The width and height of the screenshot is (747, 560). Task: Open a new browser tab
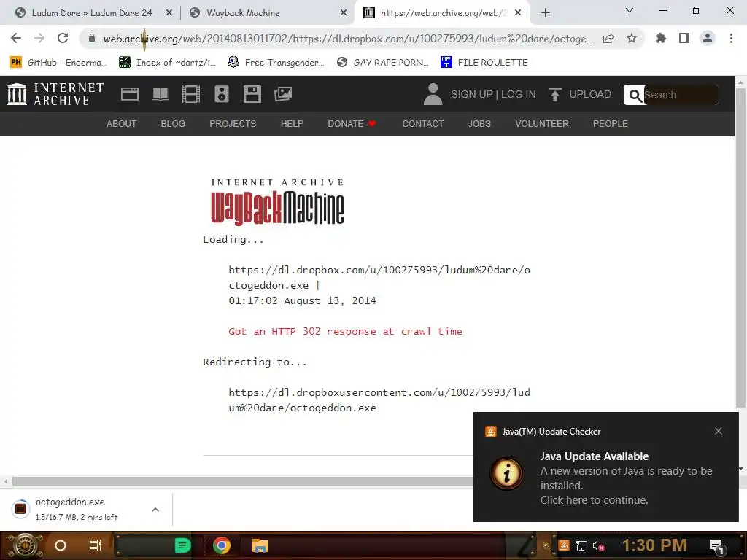pyautogui.click(x=546, y=12)
